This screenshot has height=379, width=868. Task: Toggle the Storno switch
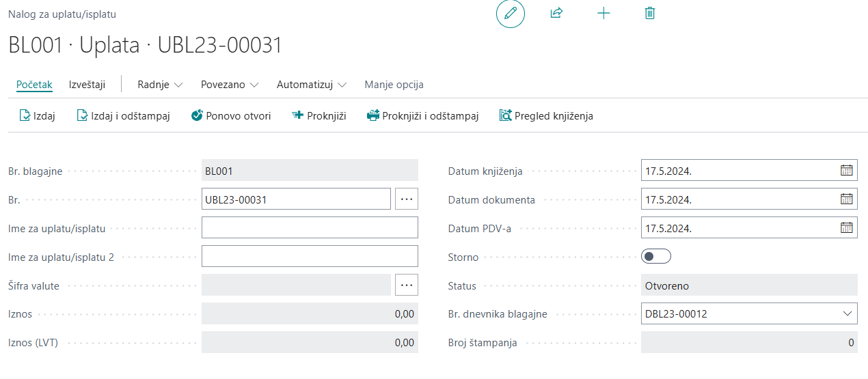click(656, 257)
